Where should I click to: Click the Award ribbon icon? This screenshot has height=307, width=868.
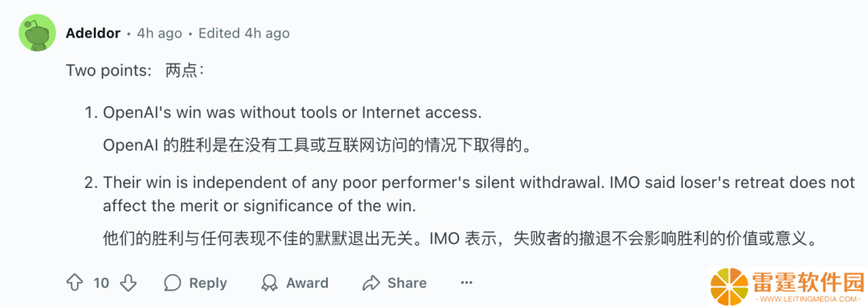point(269,283)
